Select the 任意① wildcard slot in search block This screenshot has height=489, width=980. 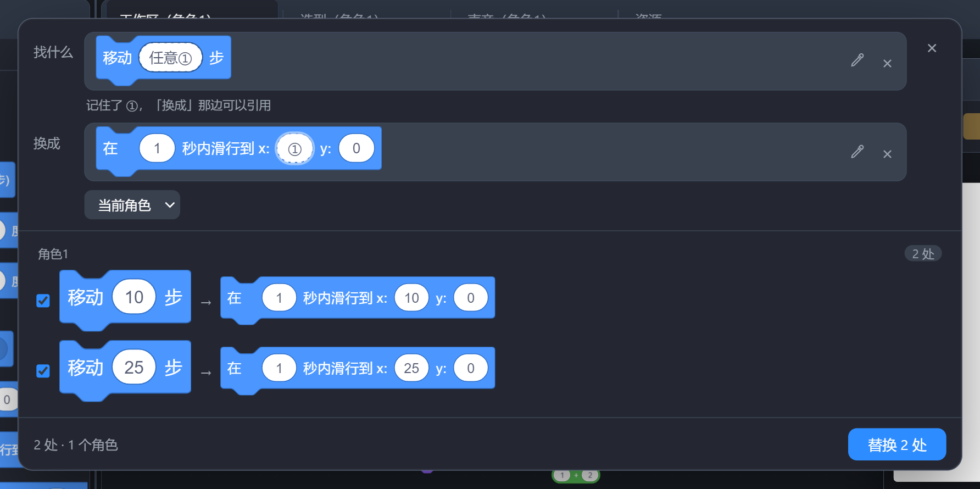[171, 58]
